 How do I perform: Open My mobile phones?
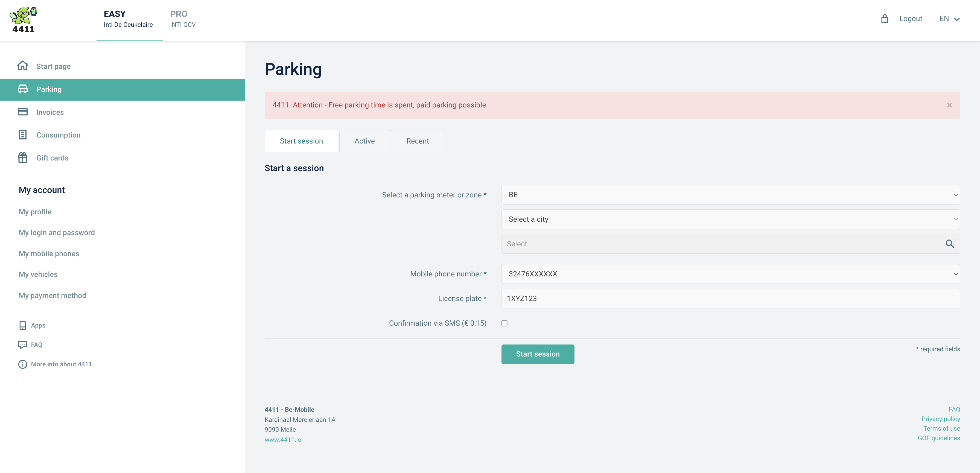(x=49, y=254)
